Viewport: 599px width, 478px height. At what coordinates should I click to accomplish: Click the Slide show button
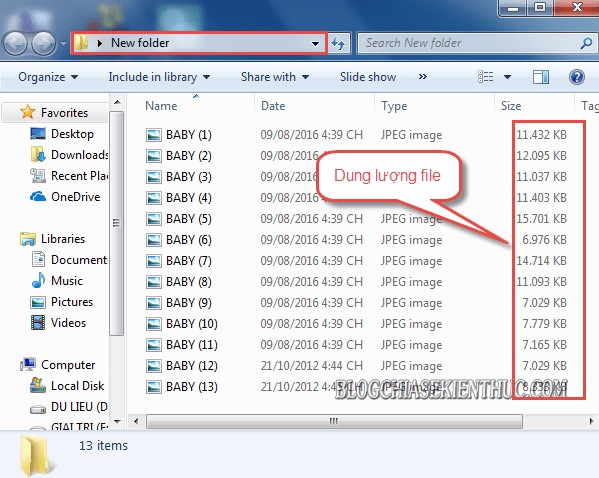tap(368, 77)
